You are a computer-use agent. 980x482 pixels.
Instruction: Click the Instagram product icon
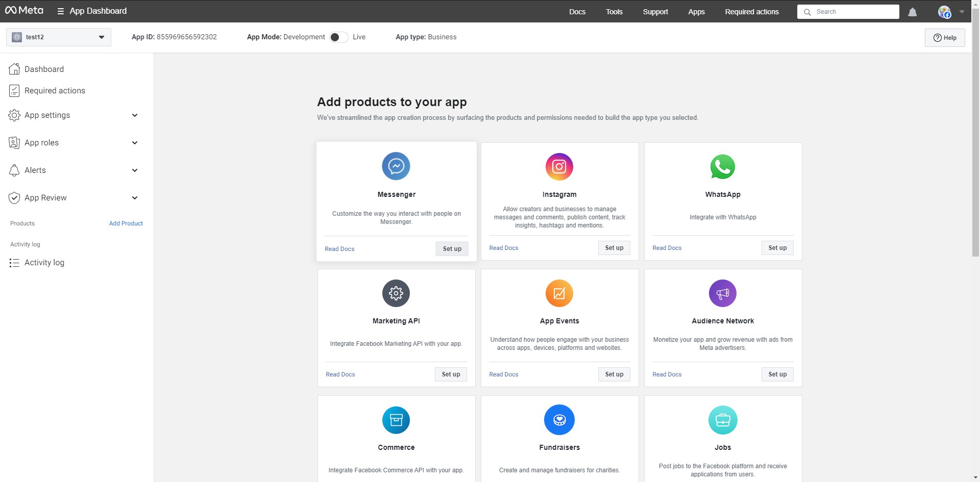pyautogui.click(x=559, y=167)
